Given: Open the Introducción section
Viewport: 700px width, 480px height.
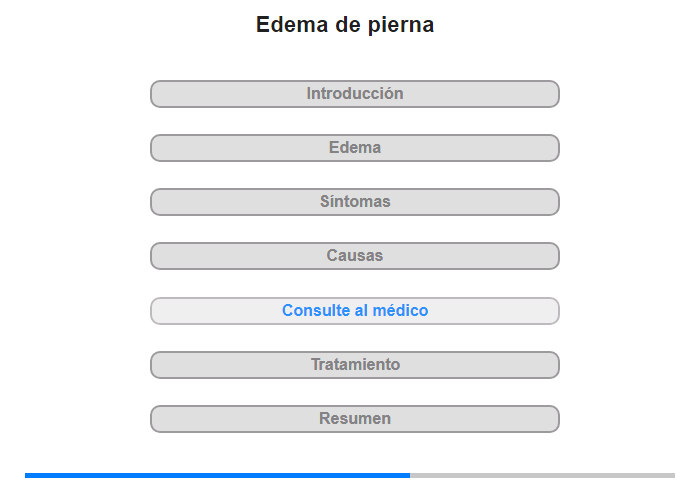Looking at the screenshot, I should click(355, 94).
